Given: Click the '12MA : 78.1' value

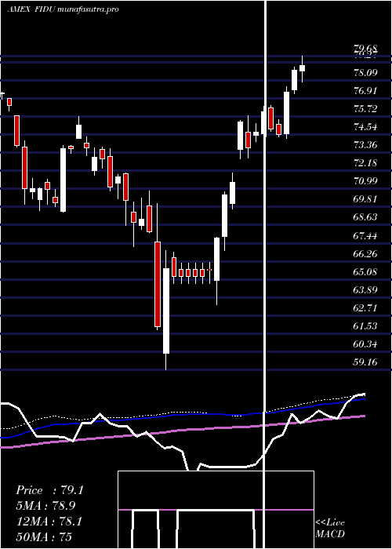Looking at the screenshot, I should (49, 522).
